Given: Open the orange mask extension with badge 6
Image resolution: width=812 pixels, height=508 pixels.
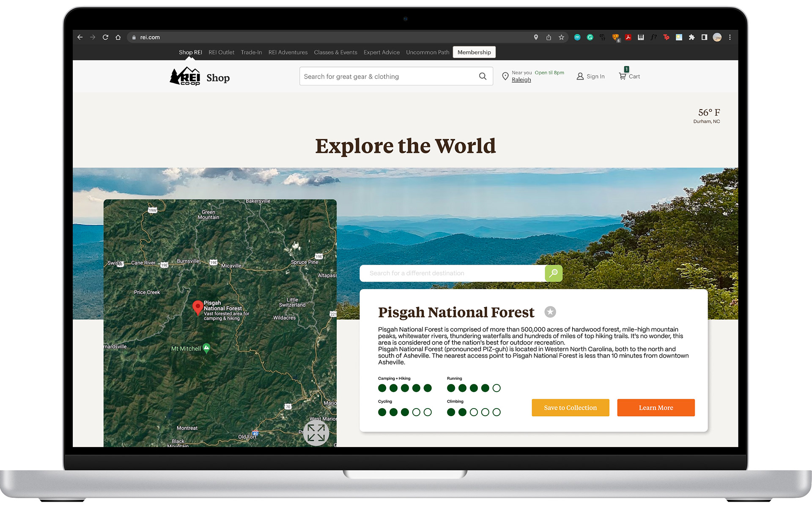Looking at the screenshot, I should point(616,38).
